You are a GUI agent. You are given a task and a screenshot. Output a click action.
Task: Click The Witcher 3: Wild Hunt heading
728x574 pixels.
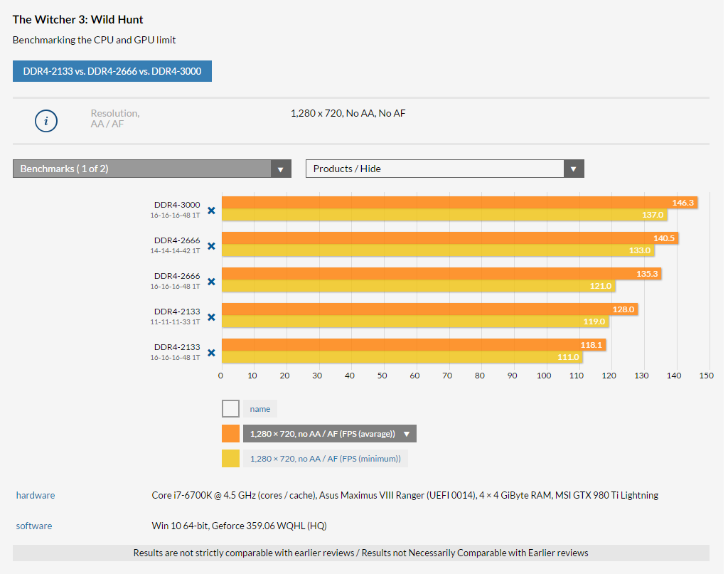coord(78,19)
